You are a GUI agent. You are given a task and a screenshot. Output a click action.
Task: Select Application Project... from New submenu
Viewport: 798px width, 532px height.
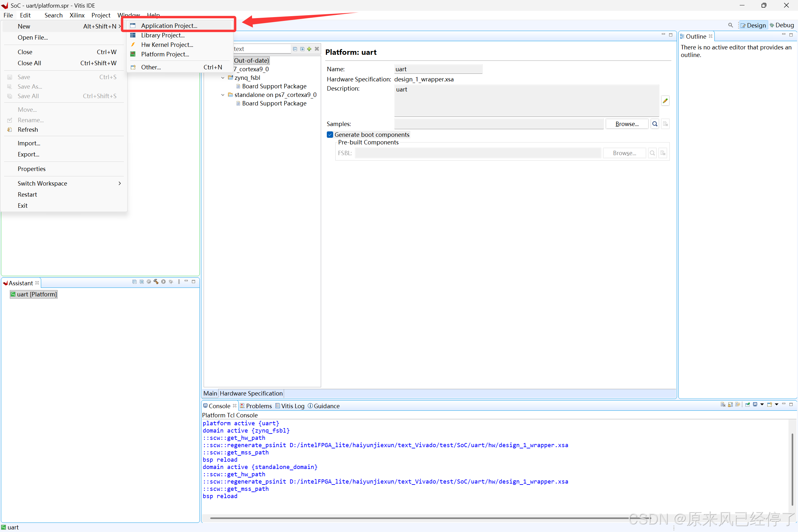(x=169, y=26)
